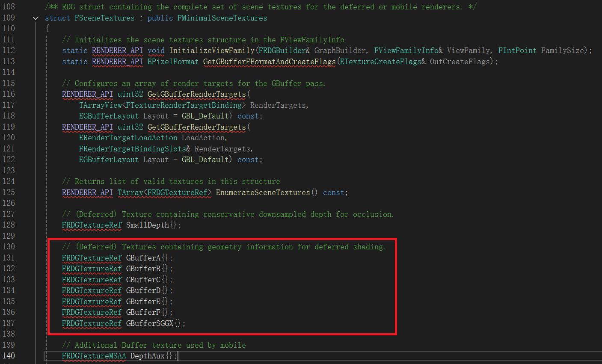Click GetGBufferRenderTargets on line 119
602x364 pixels.
[197, 127]
